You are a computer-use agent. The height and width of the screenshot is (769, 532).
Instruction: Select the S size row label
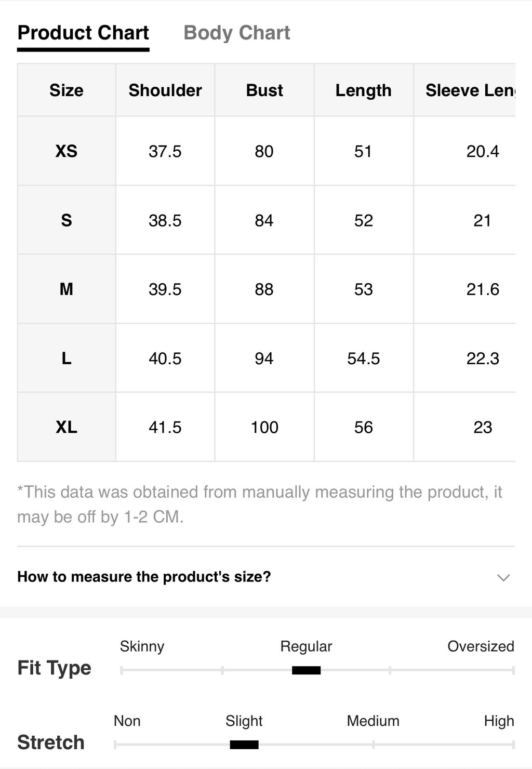point(66,220)
